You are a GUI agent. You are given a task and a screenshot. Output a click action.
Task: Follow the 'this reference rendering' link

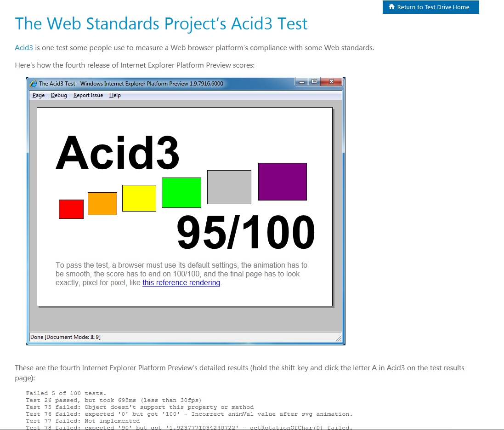181,282
